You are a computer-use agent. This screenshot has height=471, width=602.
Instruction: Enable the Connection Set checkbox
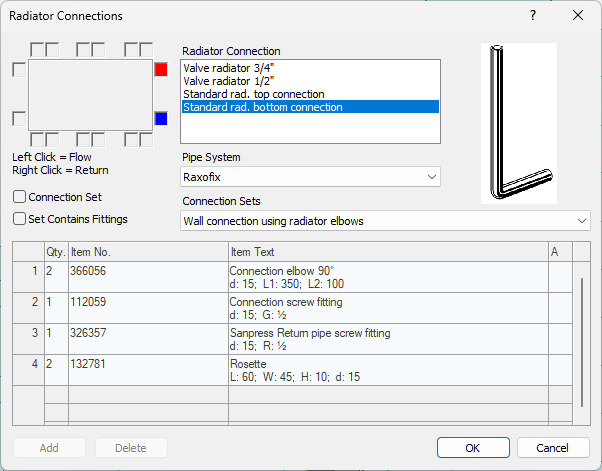coord(19,197)
